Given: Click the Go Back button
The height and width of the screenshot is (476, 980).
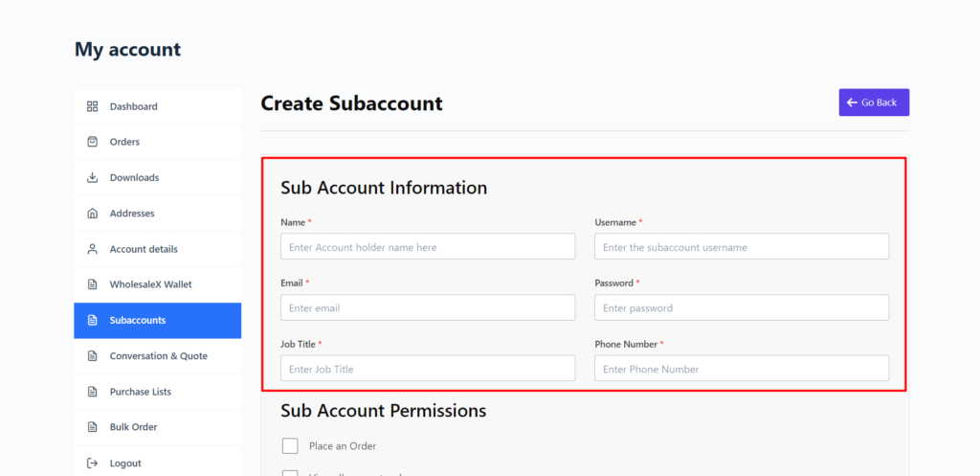Looking at the screenshot, I should pyautogui.click(x=874, y=102).
